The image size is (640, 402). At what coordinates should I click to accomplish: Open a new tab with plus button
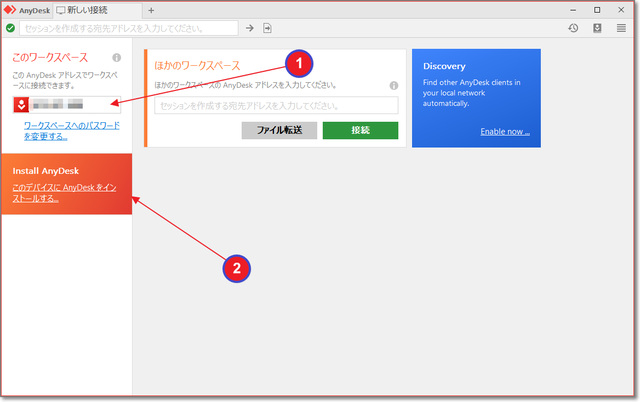pos(151,10)
